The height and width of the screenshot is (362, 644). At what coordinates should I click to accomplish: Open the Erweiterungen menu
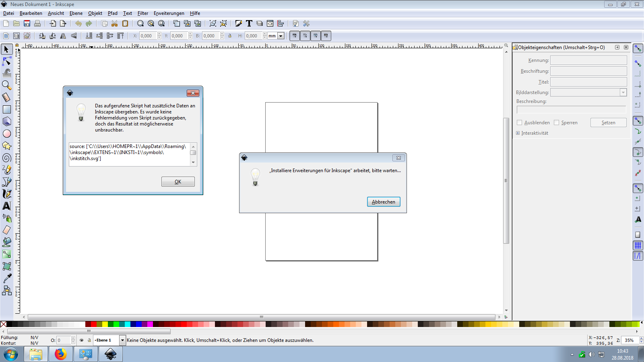click(169, 13)
